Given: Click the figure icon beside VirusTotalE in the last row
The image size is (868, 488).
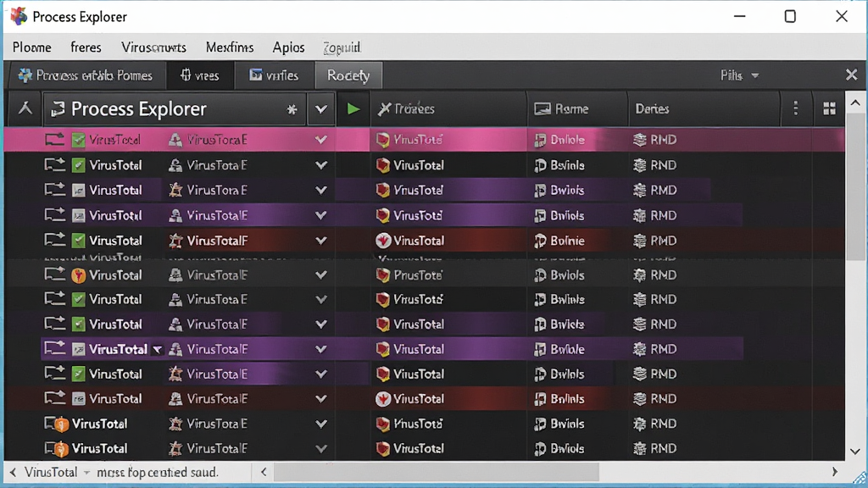Looking at the screenshot, I should (175, 449).
